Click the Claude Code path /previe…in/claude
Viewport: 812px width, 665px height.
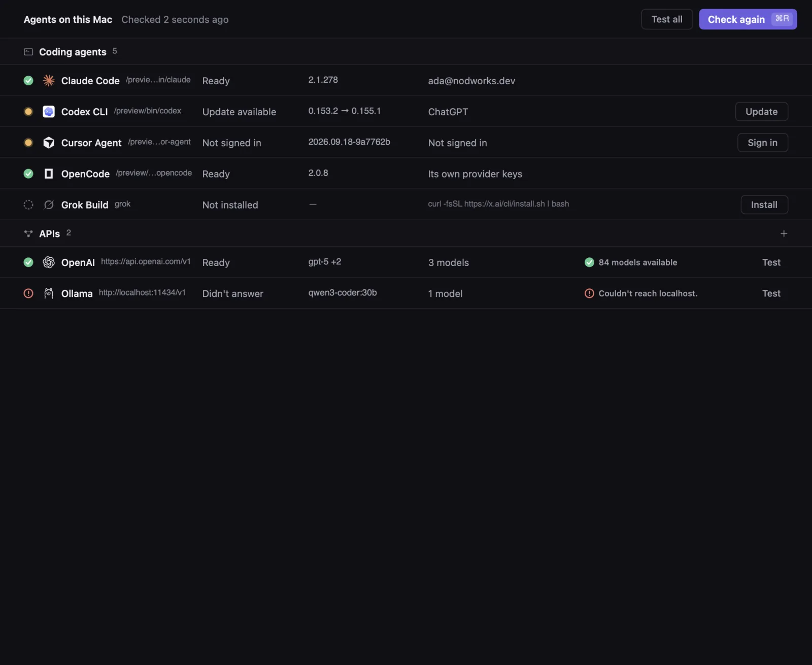point(158,80)
